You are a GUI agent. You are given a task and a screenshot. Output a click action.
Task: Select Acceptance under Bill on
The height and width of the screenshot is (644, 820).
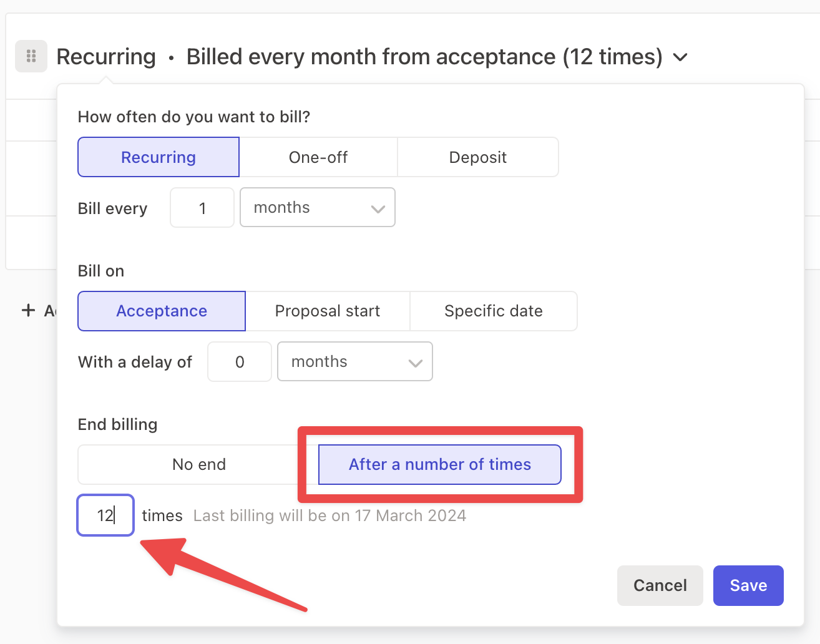click(x=162, y=311)
